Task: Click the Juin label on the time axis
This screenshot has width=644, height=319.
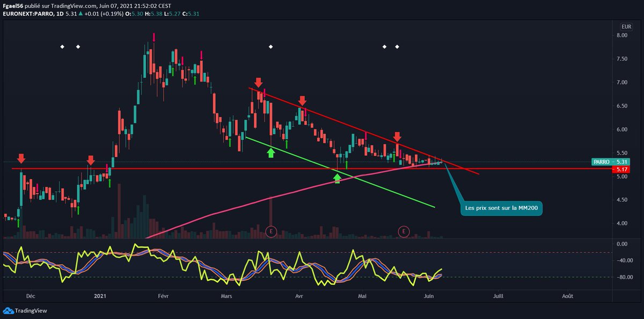Action: pos(429,296)
